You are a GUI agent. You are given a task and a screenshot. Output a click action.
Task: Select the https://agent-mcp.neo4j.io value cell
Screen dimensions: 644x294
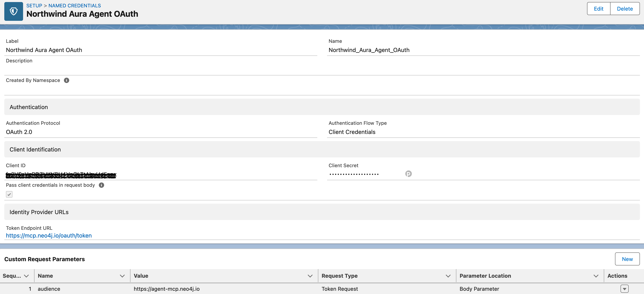(x=224, y=289)
